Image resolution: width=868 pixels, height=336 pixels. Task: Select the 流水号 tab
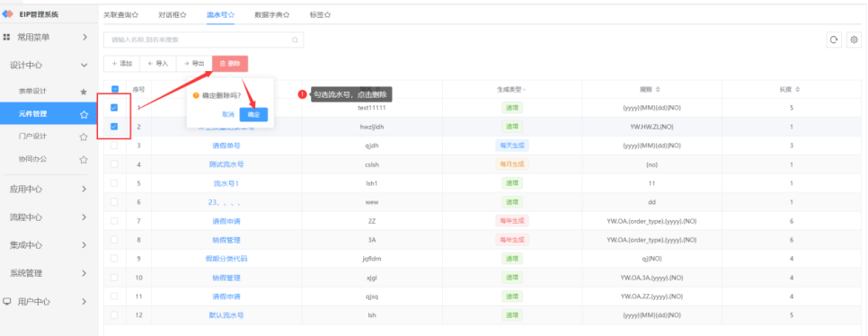point(220,15)
